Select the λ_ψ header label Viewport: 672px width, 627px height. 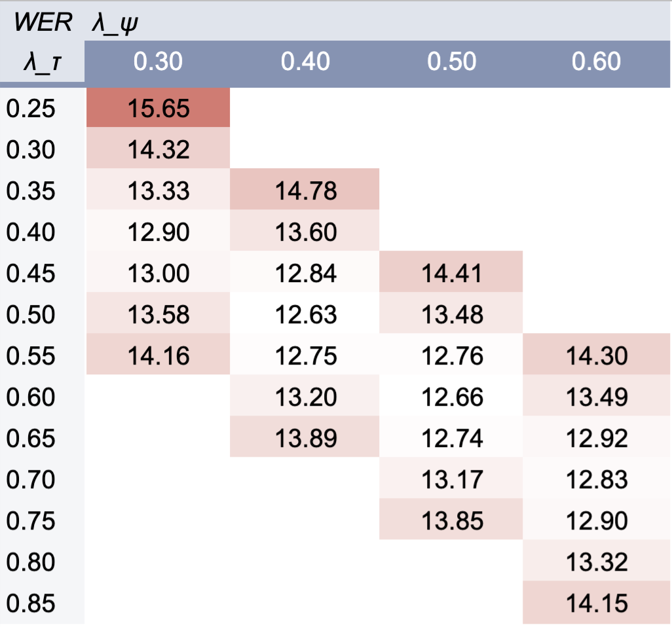[115, 24]
